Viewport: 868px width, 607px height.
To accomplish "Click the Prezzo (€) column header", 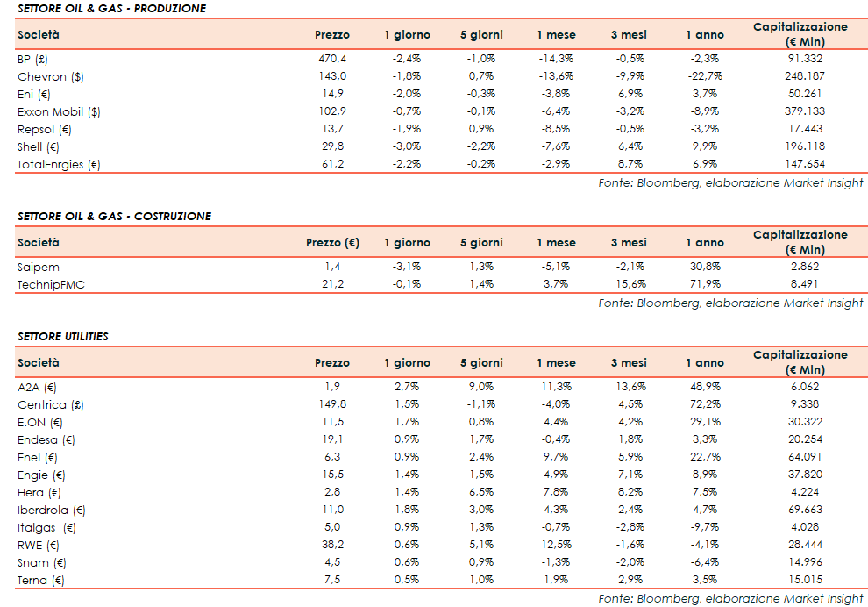I will [332, 243].
